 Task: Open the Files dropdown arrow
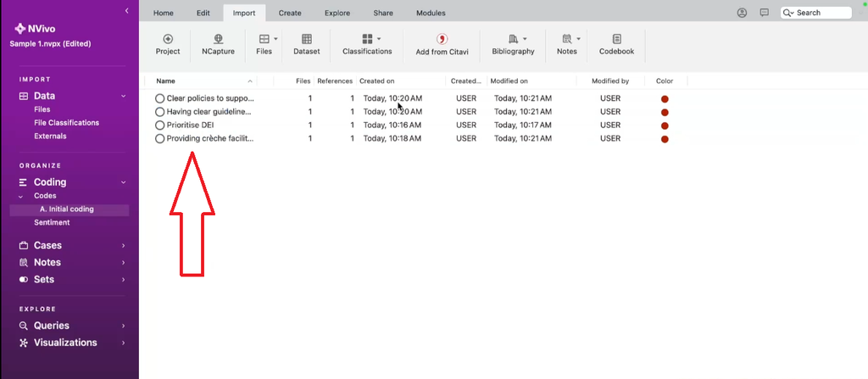275,39
